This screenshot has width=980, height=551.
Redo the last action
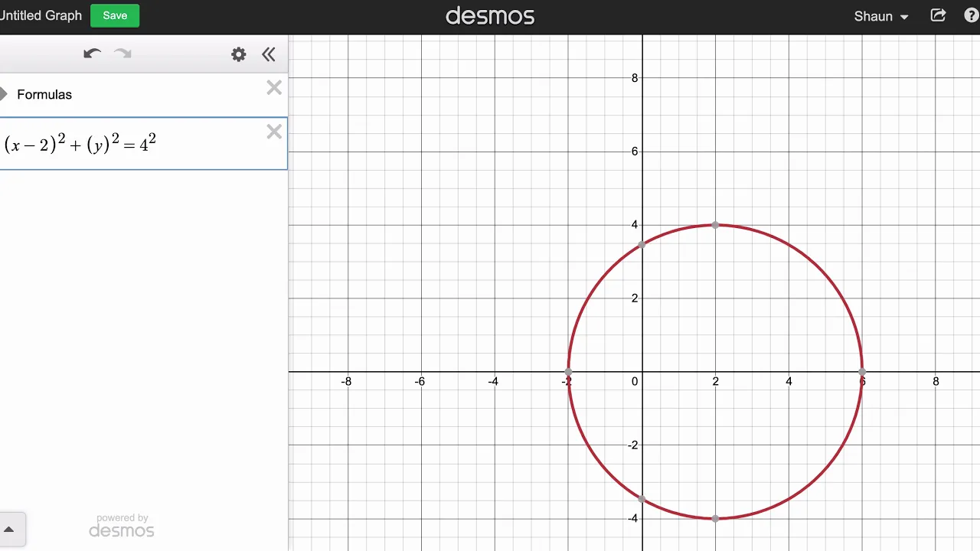tap(122, 54)
